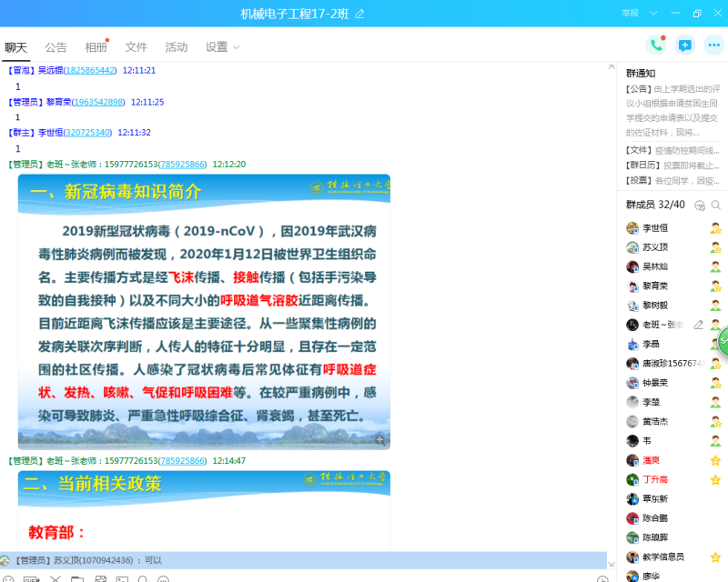Click the magnifier icon for group members
Viewport: 728px width, 582px height.
click(716, 206)
